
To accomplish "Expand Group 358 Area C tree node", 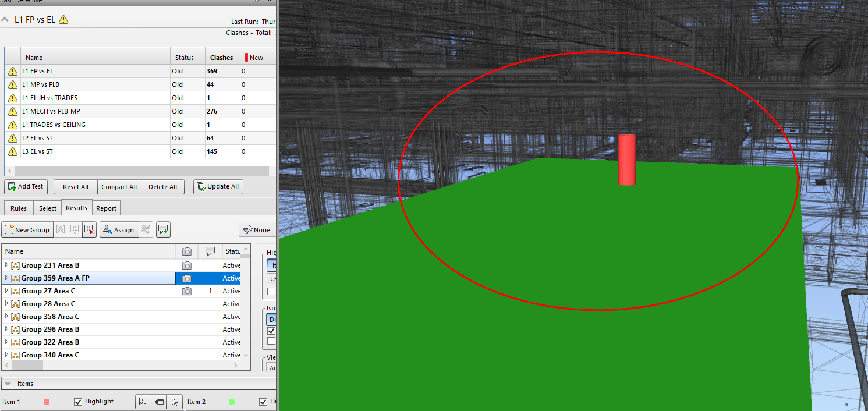I will [7, 317].
